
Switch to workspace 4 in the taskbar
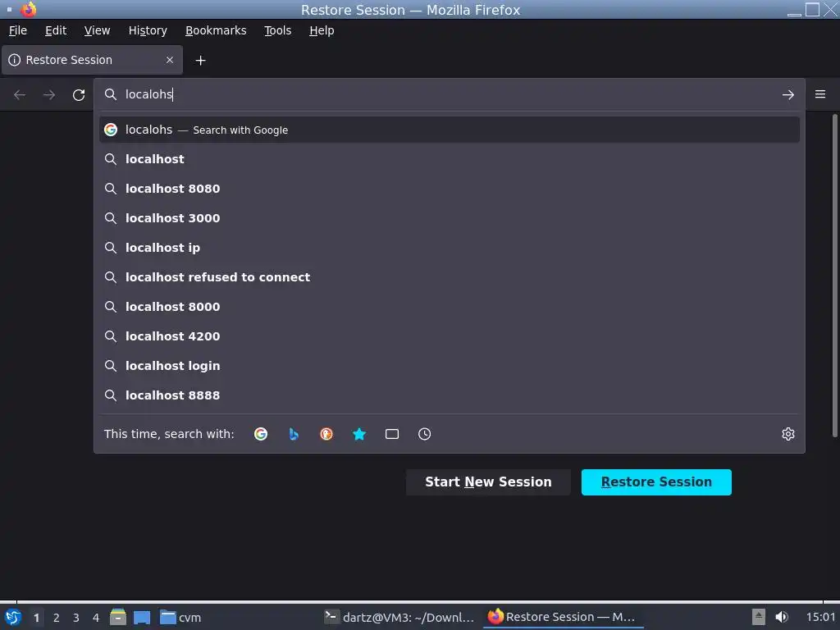click(x=96, y=618)
